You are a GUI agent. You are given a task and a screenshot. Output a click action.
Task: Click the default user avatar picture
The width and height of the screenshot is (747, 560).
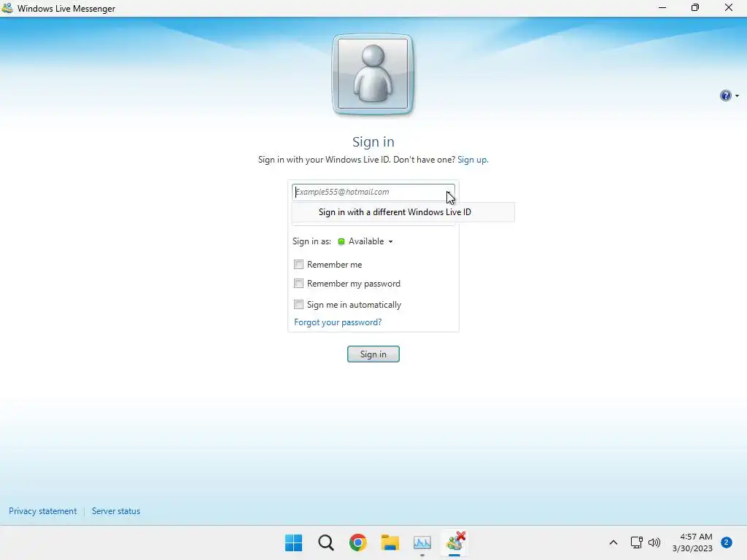click(373, 74)
